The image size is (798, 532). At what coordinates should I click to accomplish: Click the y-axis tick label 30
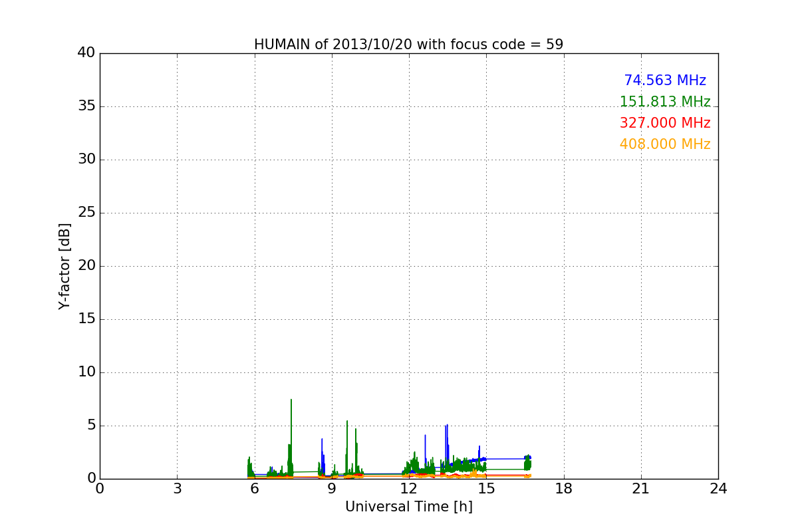[86, 160]
